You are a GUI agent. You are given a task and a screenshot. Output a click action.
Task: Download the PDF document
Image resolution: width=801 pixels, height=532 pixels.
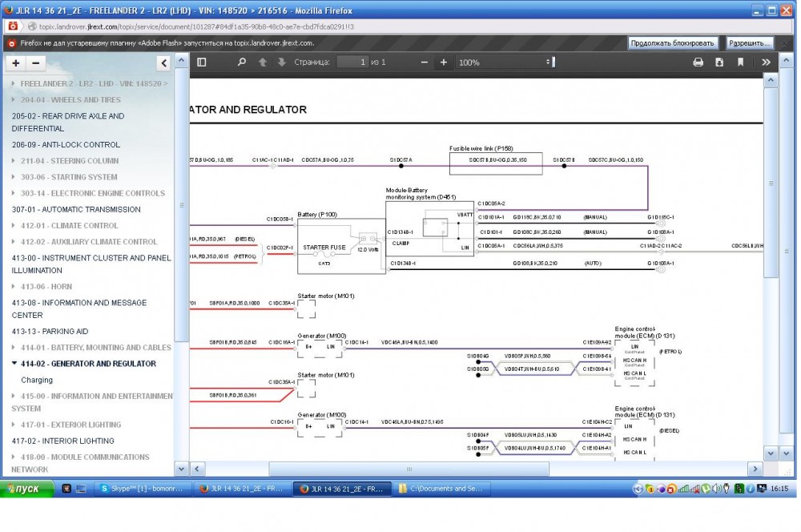point(719,62)
